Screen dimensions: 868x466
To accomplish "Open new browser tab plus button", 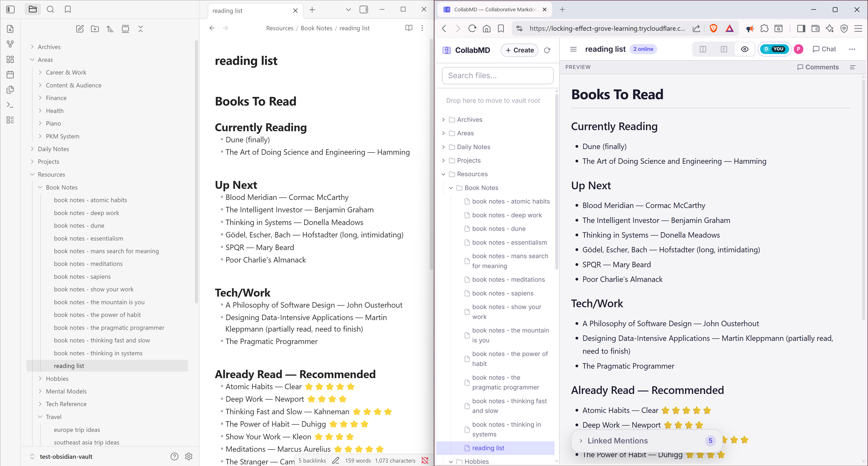I will [x=562, y=9].
